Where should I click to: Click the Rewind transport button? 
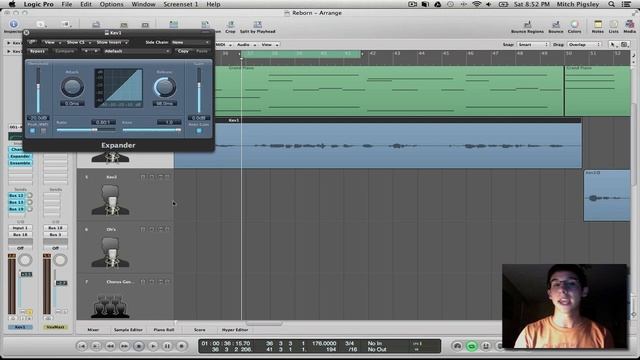pos(110,346)
